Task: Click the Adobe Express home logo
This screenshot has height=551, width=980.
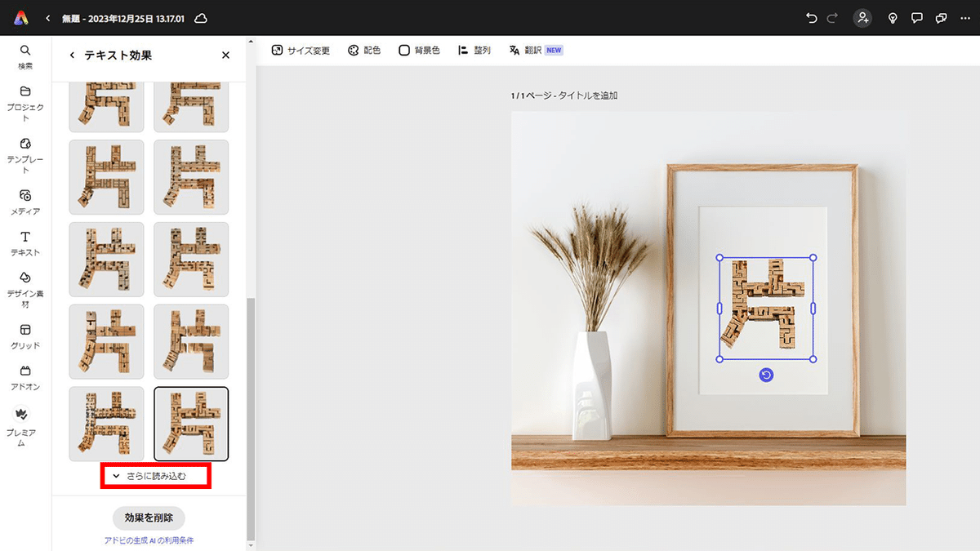Action: [x=22, y=18]
